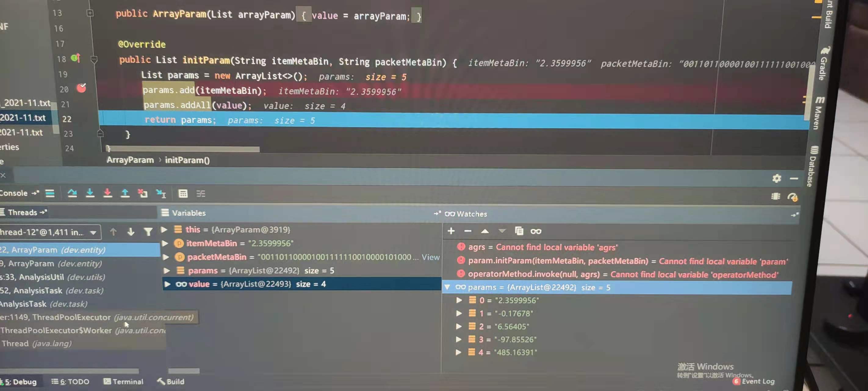Open the Terminal tool window tab
Image resolution: width=868 pixels, height=391 pixels.
click(x=123, y=382)
